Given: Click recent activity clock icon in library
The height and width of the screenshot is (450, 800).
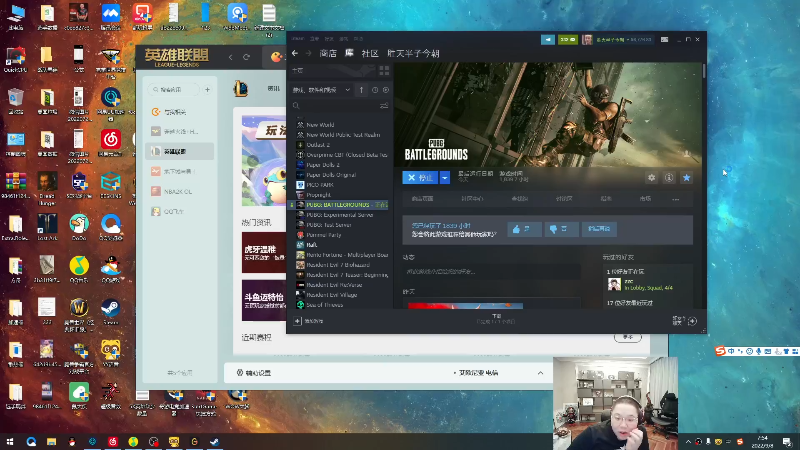Looking at the screenshot, I should (375, 90).
